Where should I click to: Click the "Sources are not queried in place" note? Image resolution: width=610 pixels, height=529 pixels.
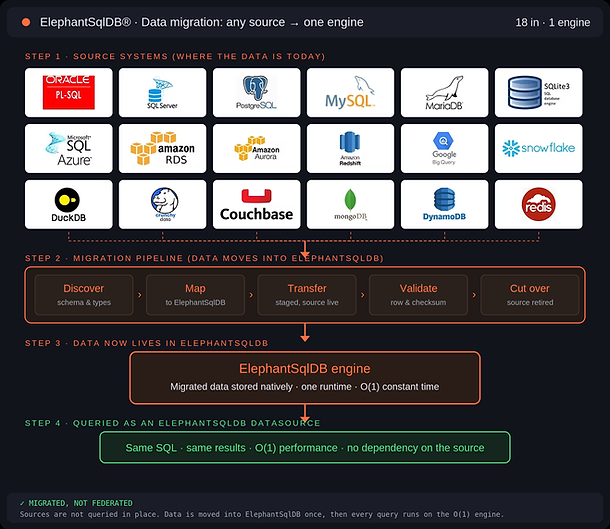point(262,514)
